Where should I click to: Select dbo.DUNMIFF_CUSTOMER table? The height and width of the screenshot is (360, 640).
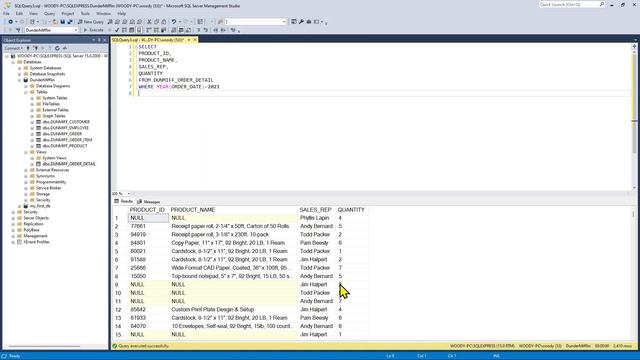[66, 122]
